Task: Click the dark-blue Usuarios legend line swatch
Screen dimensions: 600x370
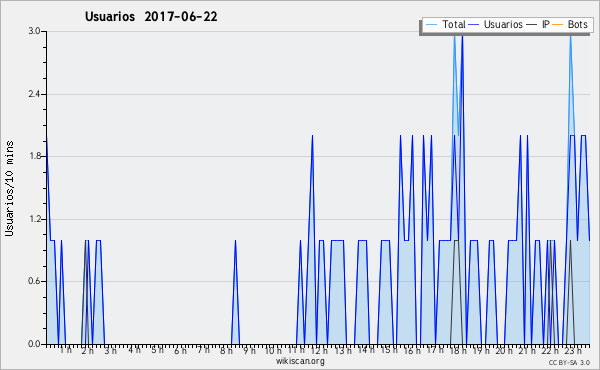Action: pyautogui.click(x=474, y=25)
